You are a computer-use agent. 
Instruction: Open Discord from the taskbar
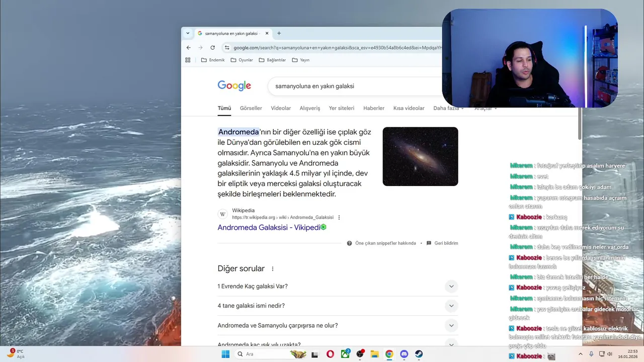tap(404, 354)
